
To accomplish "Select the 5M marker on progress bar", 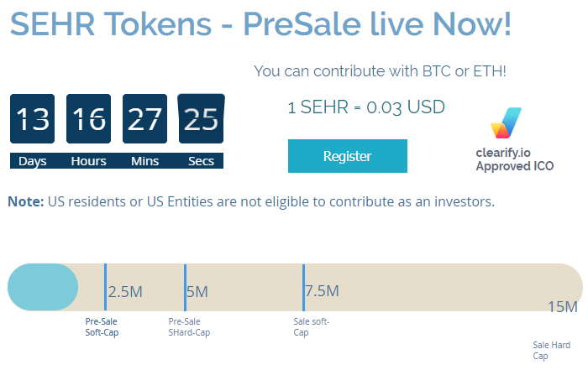I will (x=197, y=292).
